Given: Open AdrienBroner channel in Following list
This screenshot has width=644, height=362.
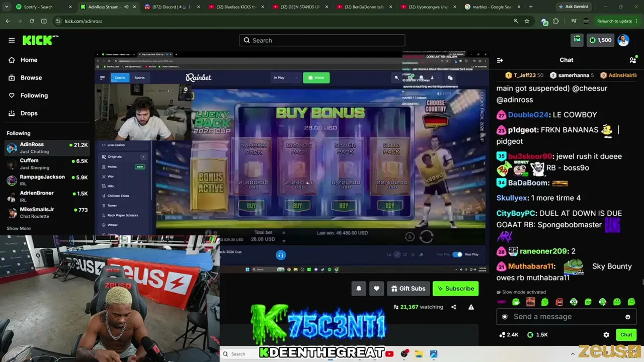Looking at the screenshot, I should (x=47, y=196).
